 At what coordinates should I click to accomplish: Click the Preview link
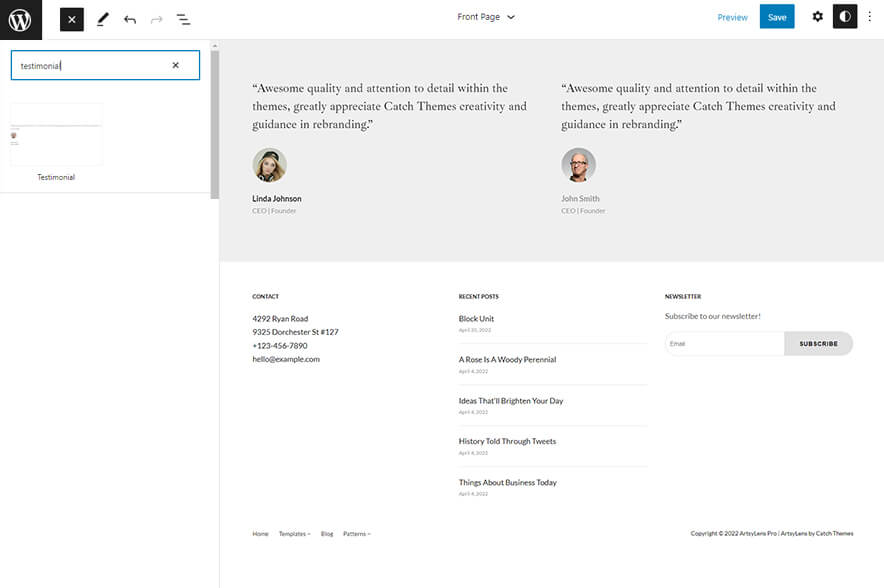(x=732, y=17)
